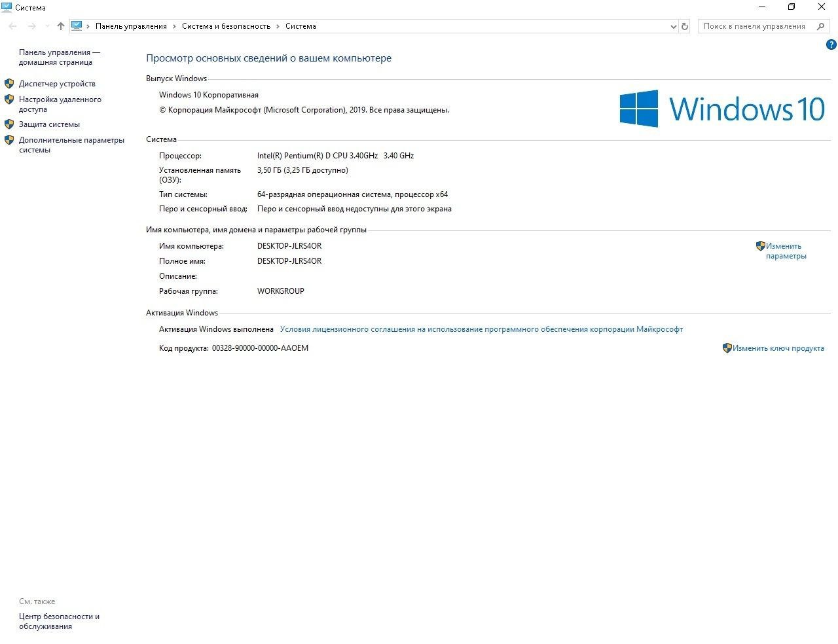Viewport: 838px width, 644px height.
Task: Click product code 00328-90000-00000-AAOEM
Action: [x=260, y=348]
